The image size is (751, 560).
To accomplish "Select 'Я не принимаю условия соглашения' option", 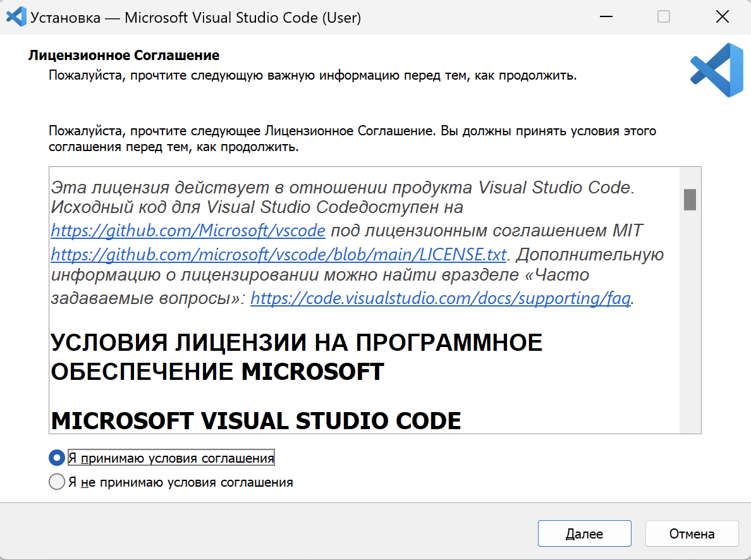I will click(57, 482).
